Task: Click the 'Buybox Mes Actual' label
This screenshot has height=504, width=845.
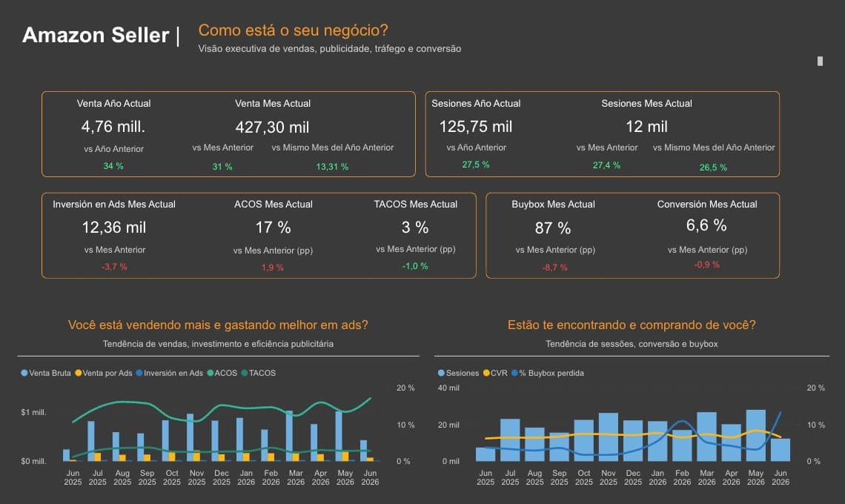Action: 554,205
